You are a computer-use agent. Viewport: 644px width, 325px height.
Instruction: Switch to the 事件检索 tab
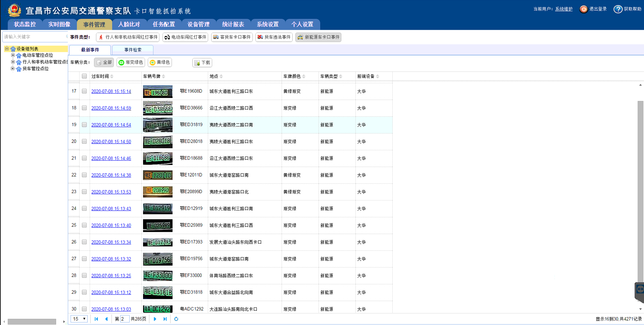pos(133,50)
